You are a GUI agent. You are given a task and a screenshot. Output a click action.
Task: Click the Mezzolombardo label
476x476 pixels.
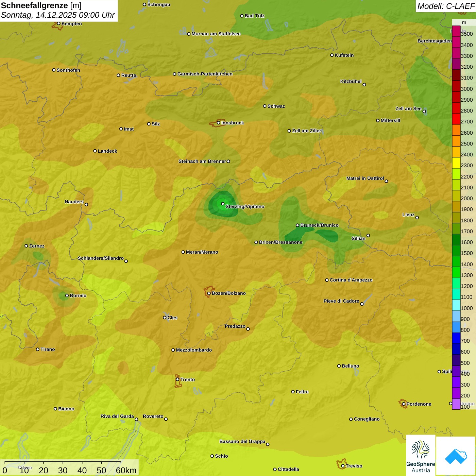(194, 350)
